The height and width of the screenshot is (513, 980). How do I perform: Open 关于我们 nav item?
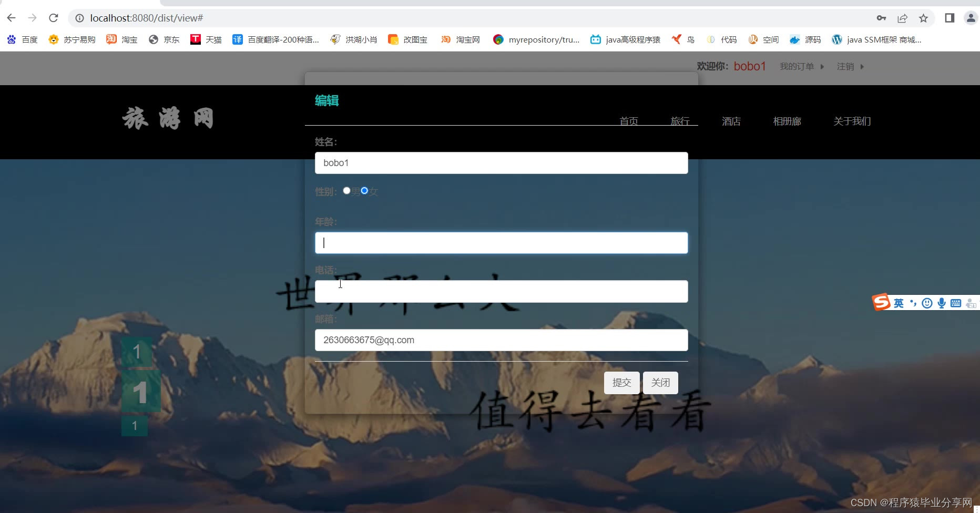852,121
